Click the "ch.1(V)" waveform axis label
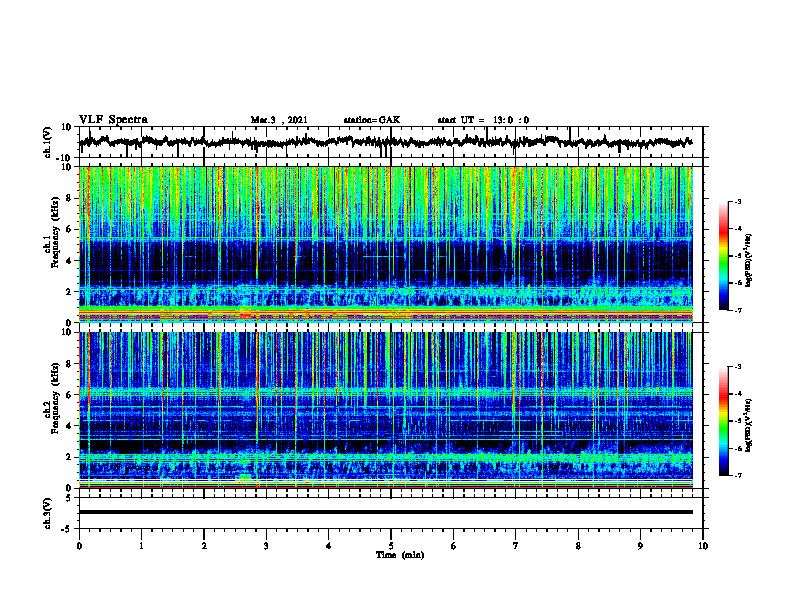 pyautogui.click(x=47, y=142)
